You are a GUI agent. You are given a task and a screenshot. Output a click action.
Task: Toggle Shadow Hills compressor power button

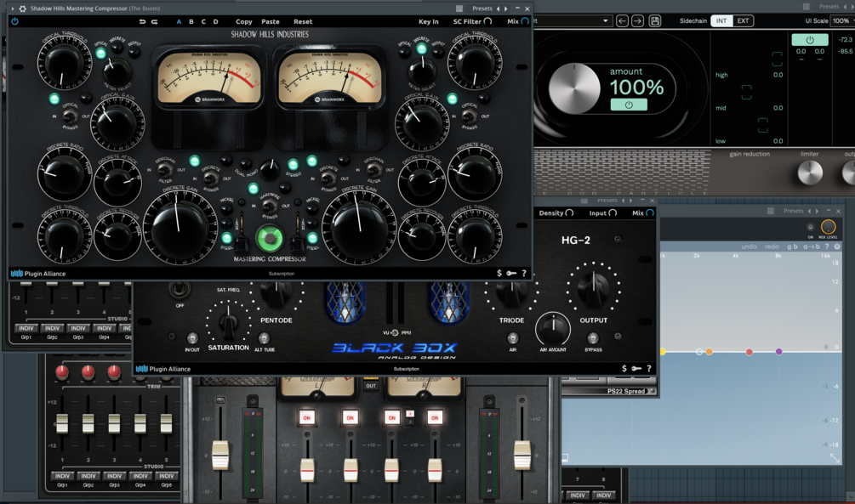click(14, 21)
